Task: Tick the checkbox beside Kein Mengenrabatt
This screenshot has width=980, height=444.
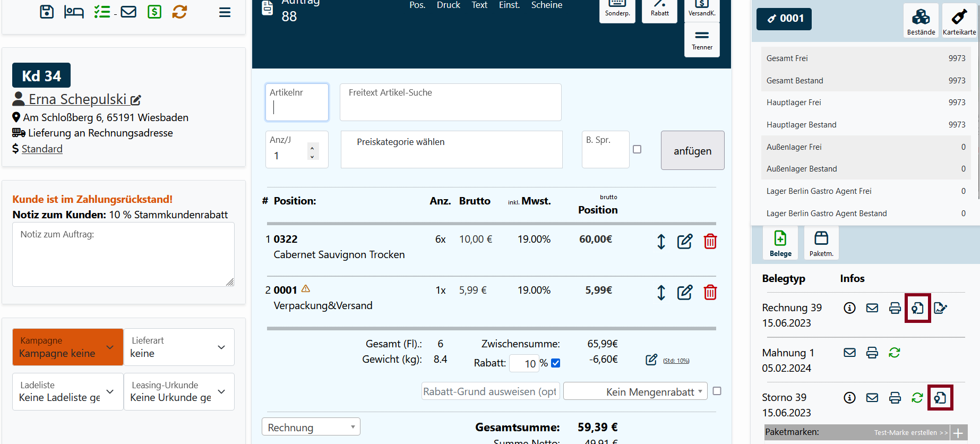Action: click(x=717, y=391)
